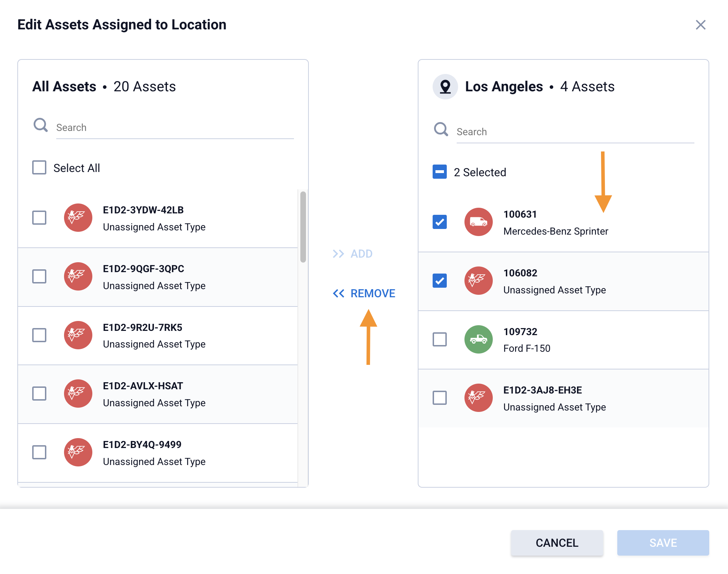Check the 109732 Ford F-150 checkbox
Screen dimensions: 728x574
[x=440, y=339]
